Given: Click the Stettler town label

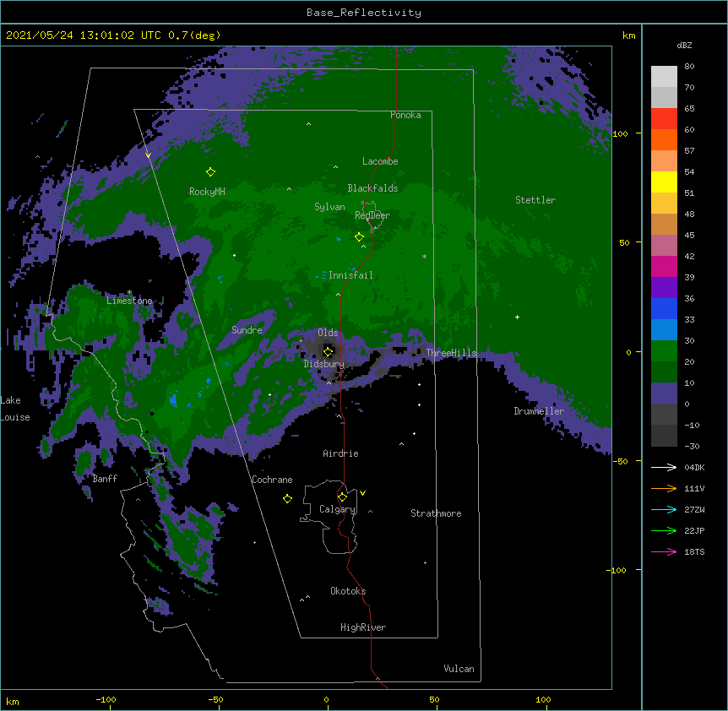Looking at the screenshot, I should [535, 200].
